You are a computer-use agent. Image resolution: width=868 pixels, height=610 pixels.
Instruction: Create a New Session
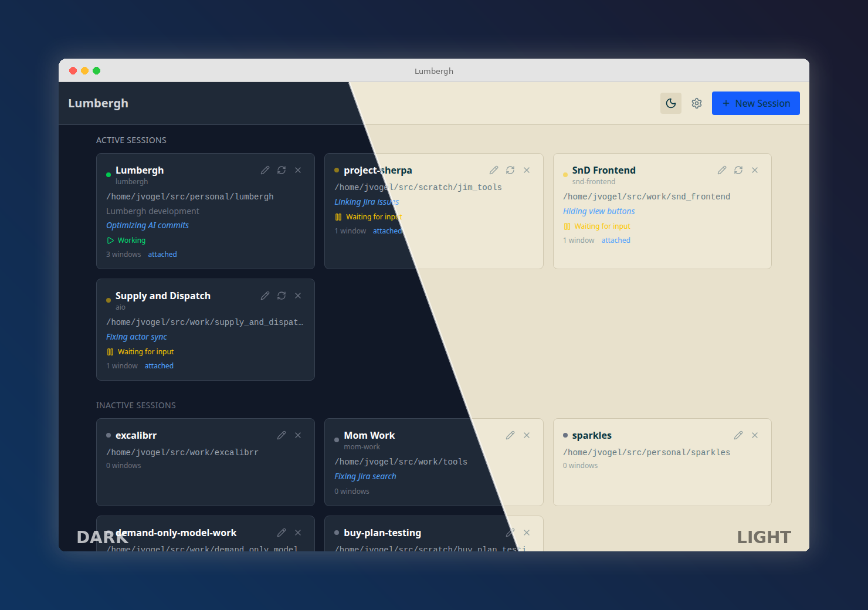coord(756,103)
